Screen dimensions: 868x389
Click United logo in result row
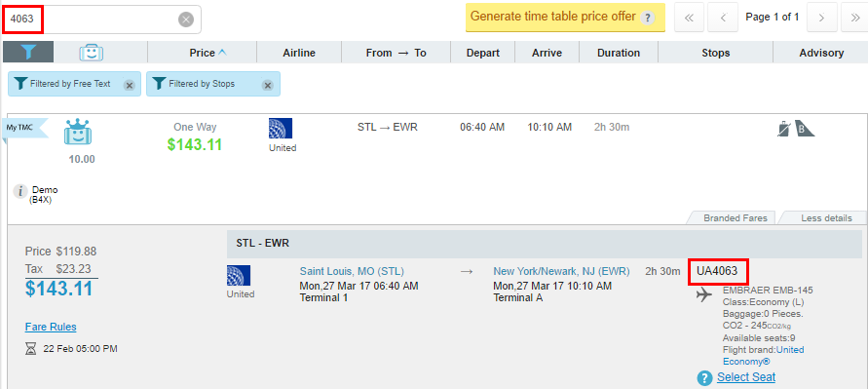(x=281, y=128)
